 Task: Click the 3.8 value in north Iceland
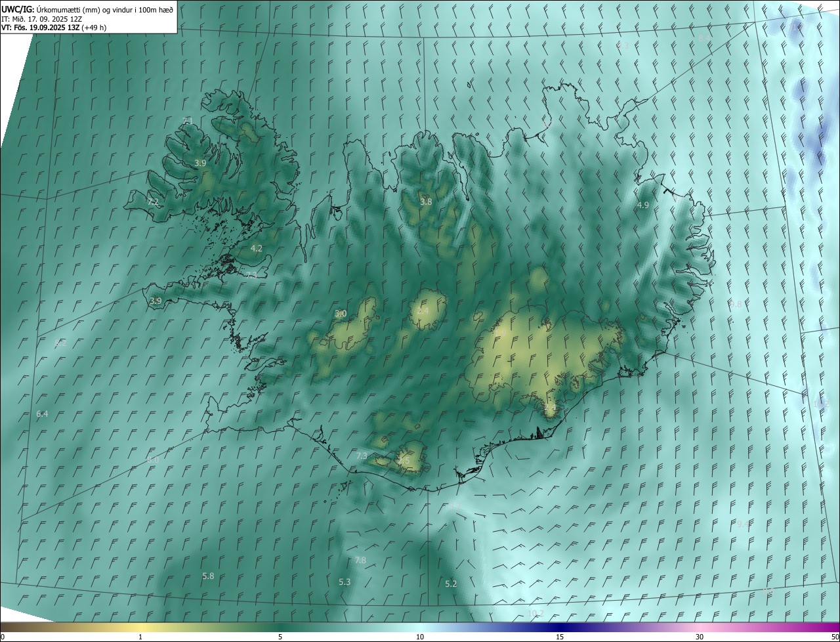click(x=426, y=202)
